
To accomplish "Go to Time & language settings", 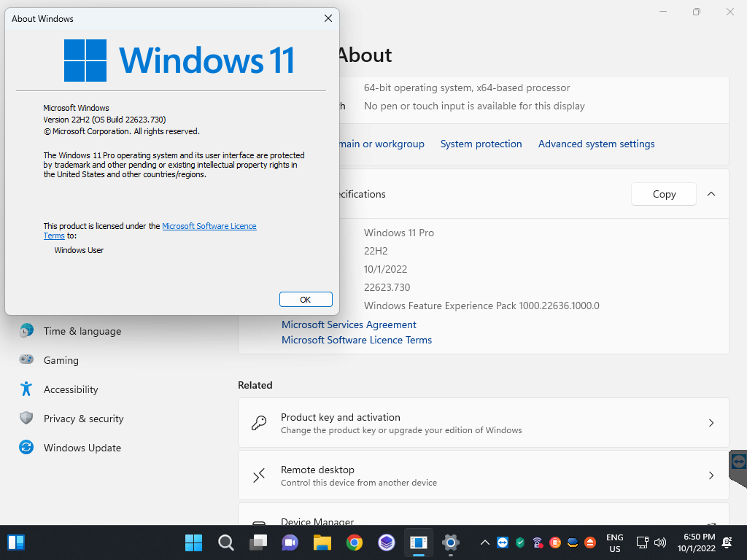I will (x=82, y=332).
